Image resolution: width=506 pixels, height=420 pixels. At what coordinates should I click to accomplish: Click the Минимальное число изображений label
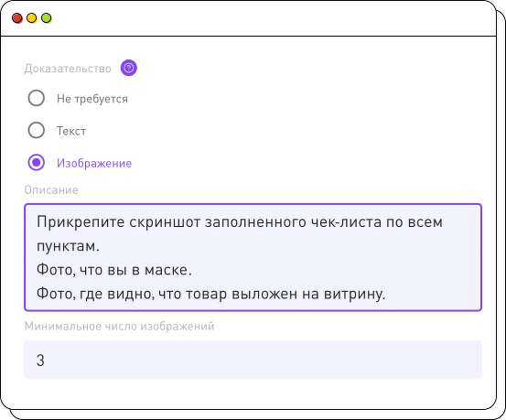click(x=119, y=327)
